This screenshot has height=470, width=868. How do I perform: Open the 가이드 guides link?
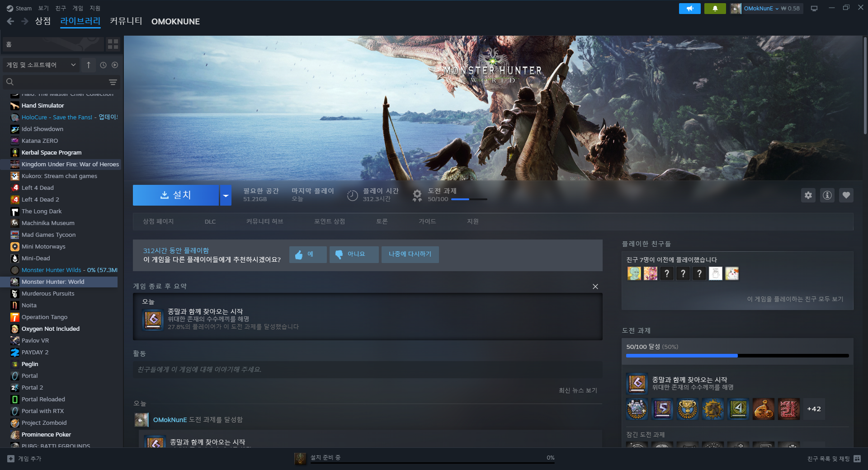pos(427,221)
